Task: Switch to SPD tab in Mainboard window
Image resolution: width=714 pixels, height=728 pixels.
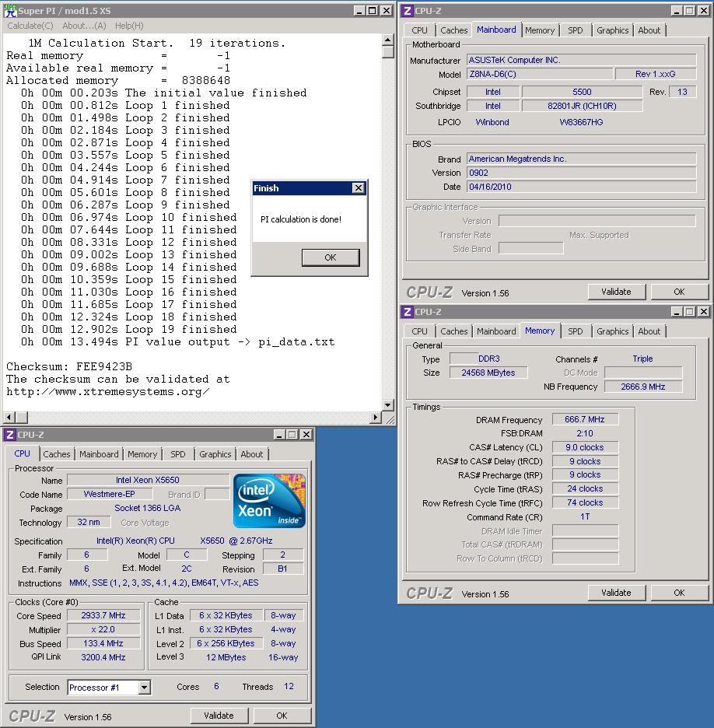Action: click(x=576, y=30)
